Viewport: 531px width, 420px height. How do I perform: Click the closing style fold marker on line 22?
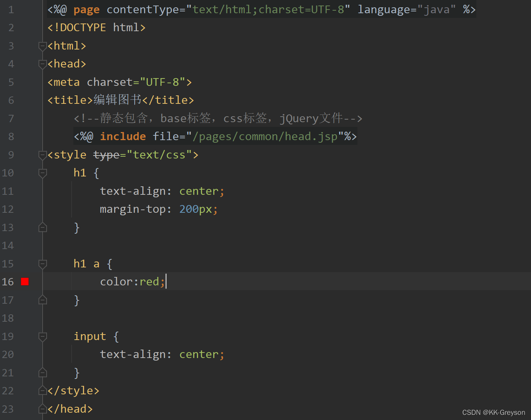43,391
